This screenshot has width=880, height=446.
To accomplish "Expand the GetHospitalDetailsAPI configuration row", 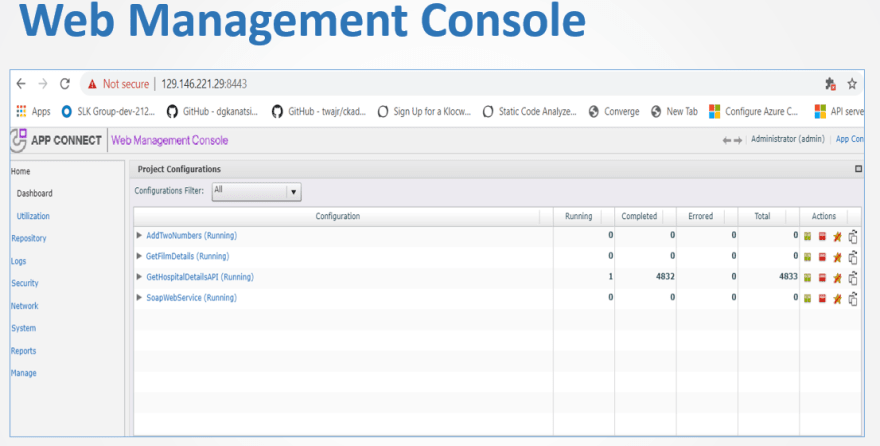I will pyautogui.click(x=139, y=277).
